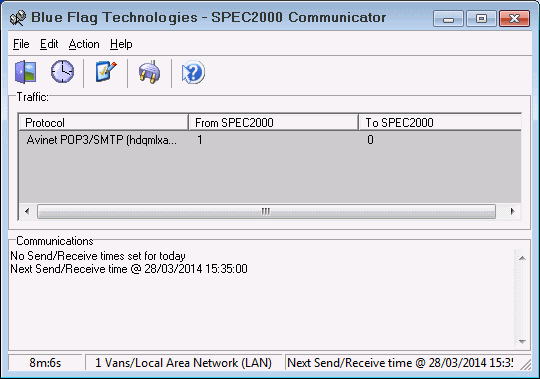Select the Avinet POP3/SMTP protocol row
Viewport: 540px width, 379px height.
(x=270, y=140)
